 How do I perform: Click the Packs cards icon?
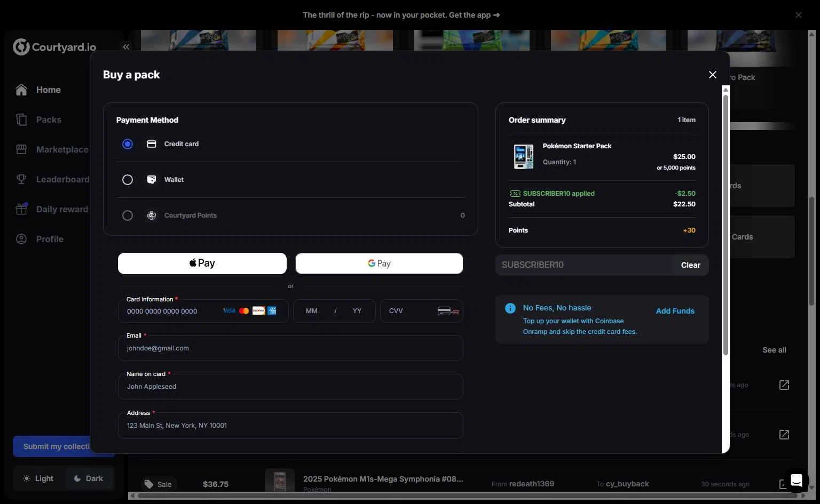pos(21,119)
